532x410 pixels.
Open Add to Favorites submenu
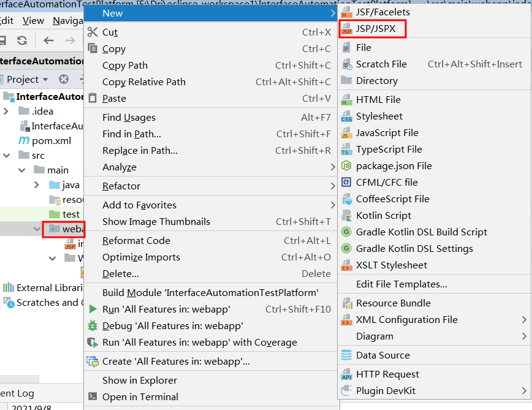210,205
